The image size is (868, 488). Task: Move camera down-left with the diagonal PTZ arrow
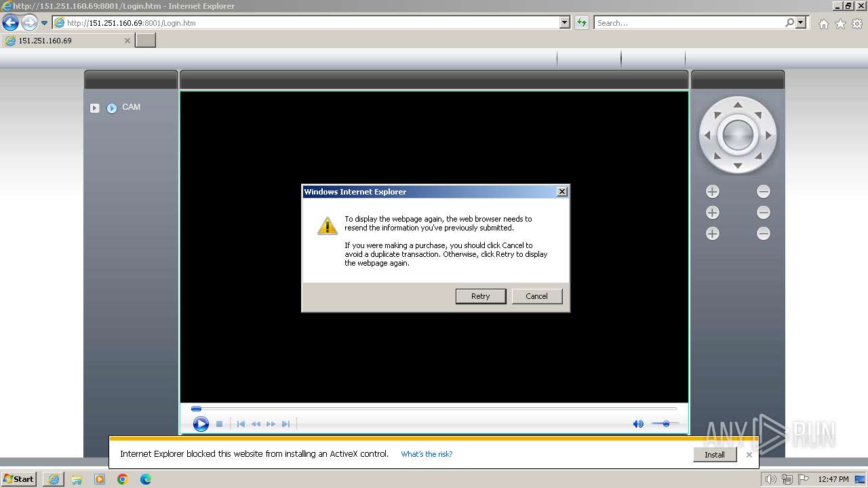click(717, 157)
